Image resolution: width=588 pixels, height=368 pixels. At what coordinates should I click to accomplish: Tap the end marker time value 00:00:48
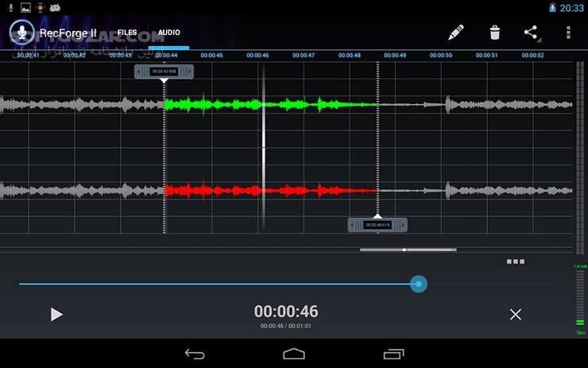click(x=377, y=225)
